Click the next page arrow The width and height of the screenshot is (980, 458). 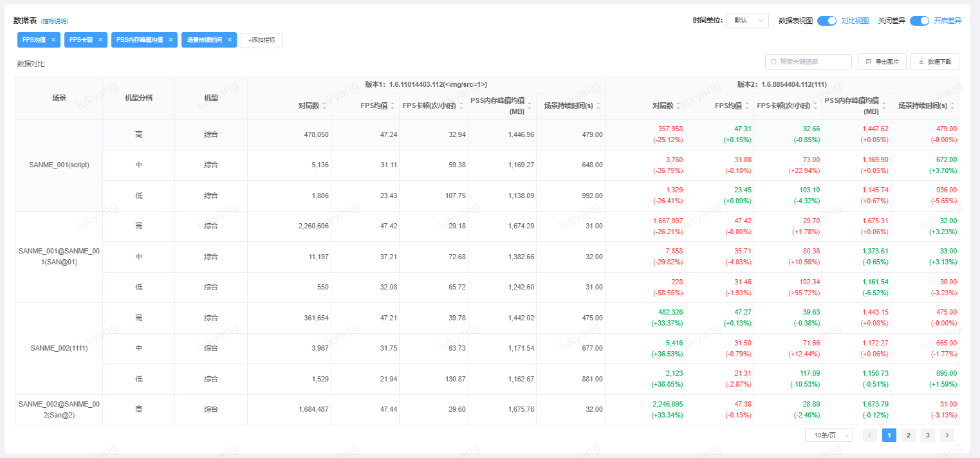947,435
